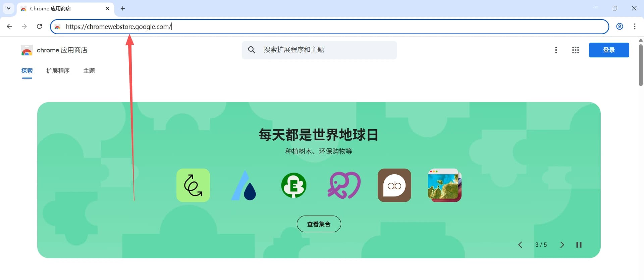Open the landscape theme thumbnail

pos(445,185)
